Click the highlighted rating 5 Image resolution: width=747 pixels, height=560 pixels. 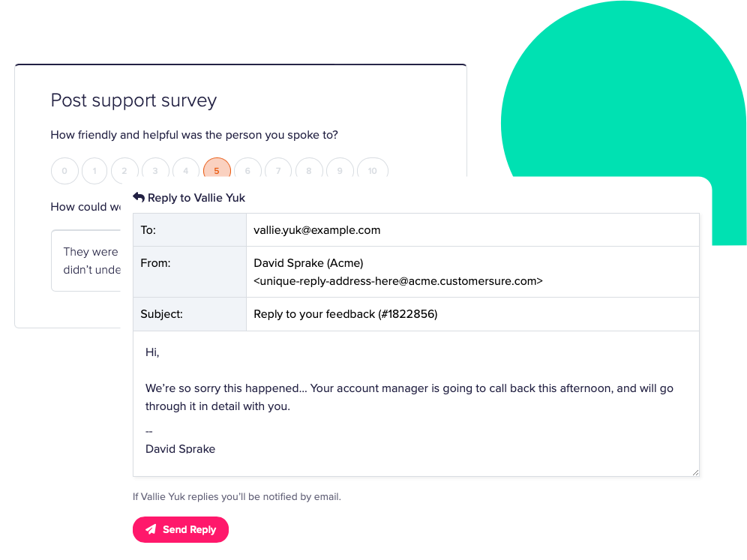217,171
